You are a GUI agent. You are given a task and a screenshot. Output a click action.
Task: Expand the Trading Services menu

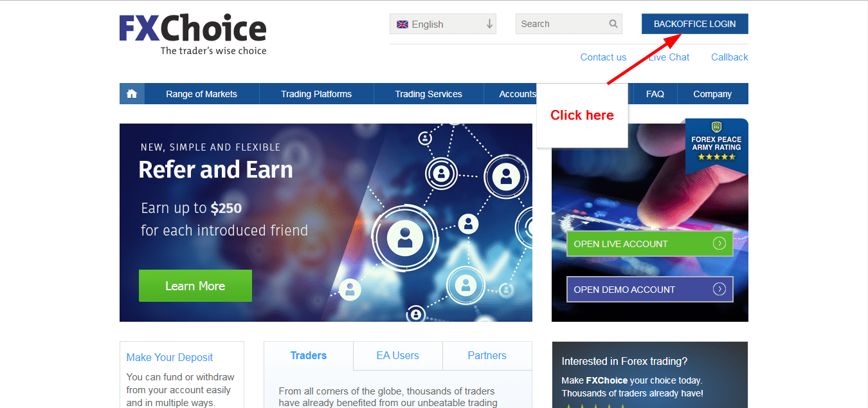tap(428, 93)
